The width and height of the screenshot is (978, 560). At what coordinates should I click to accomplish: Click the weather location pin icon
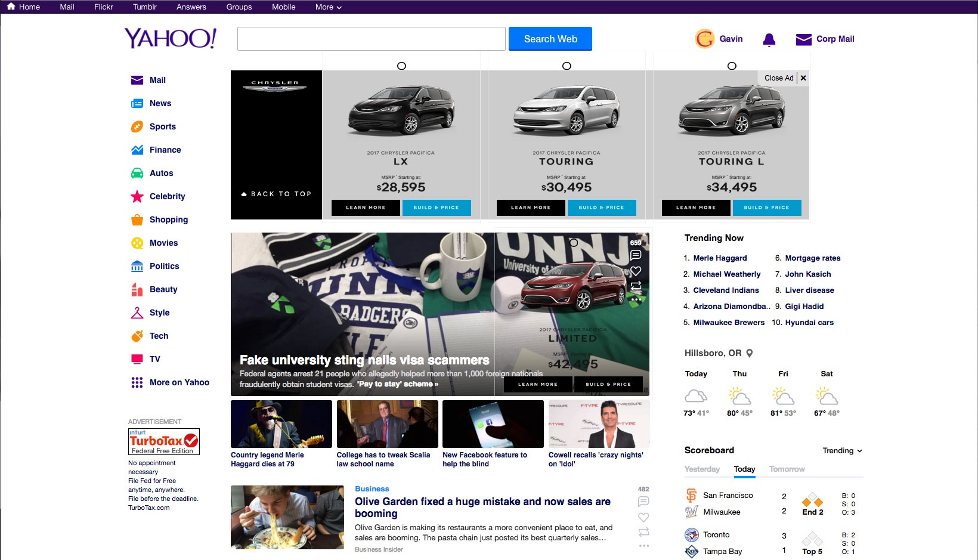point(750,353)
